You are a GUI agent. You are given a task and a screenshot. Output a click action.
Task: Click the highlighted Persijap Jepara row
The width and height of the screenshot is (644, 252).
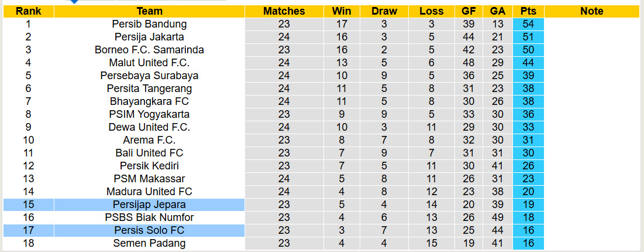click(x=149, y=205)
